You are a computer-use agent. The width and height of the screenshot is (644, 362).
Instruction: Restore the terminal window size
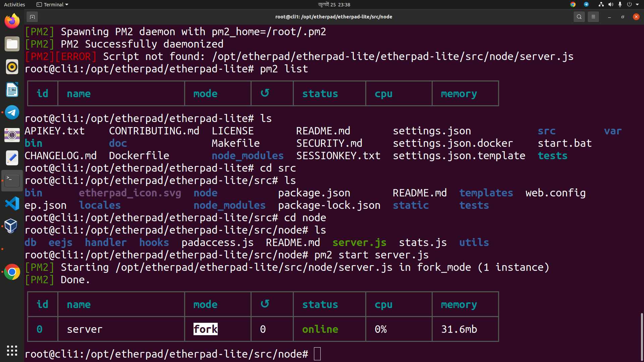[x=623, y=17]
